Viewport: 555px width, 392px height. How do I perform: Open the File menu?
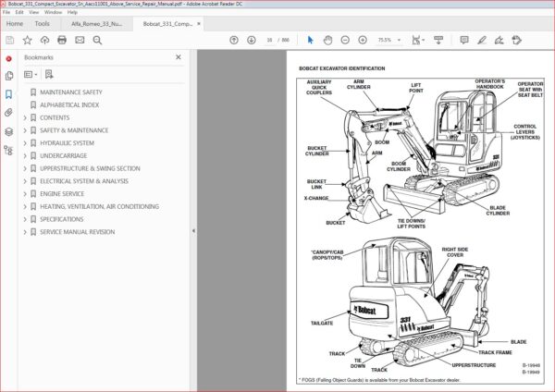6,12
